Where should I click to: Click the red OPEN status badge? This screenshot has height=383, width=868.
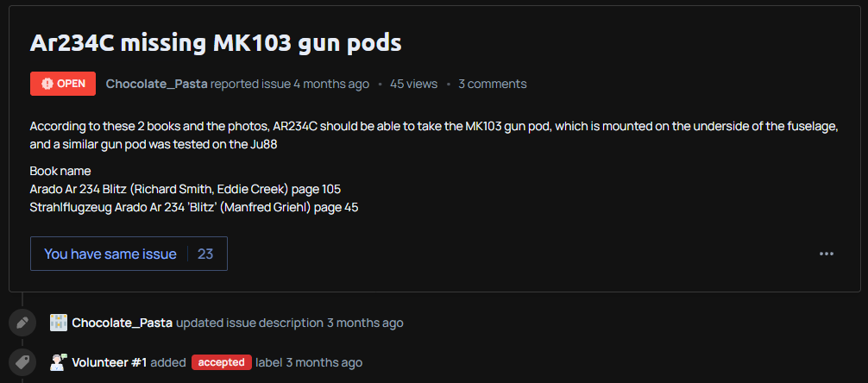click(x=62, y=84)
